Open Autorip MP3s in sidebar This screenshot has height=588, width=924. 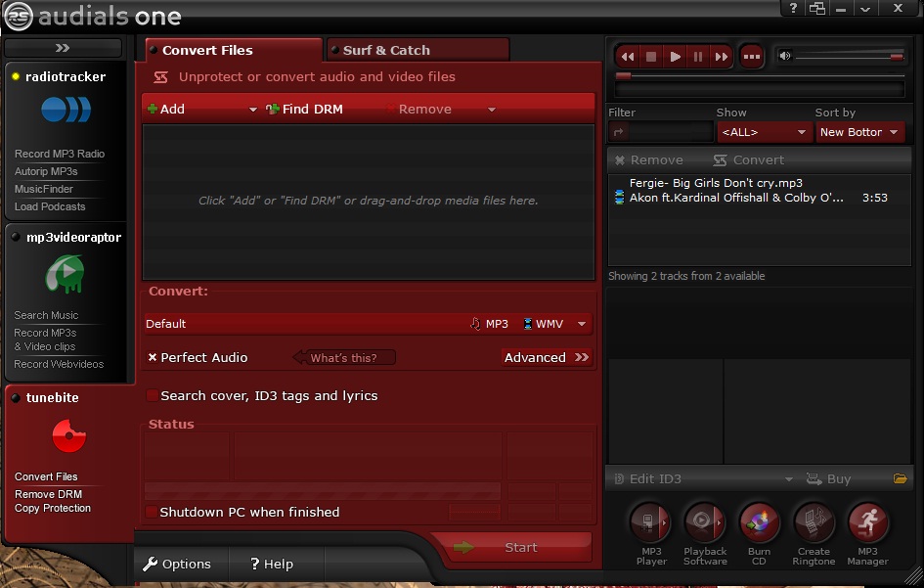point(46,171)
